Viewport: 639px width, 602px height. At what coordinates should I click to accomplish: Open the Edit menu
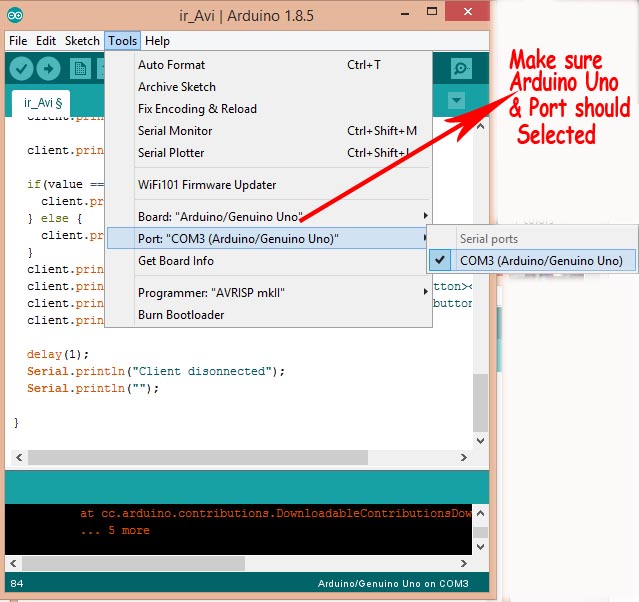[46, 41]
